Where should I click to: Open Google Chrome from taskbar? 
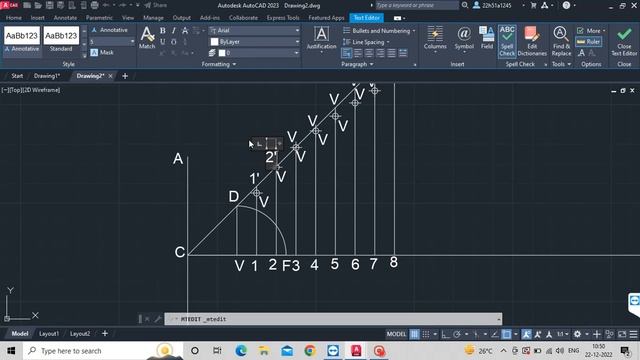click(310, 351)
